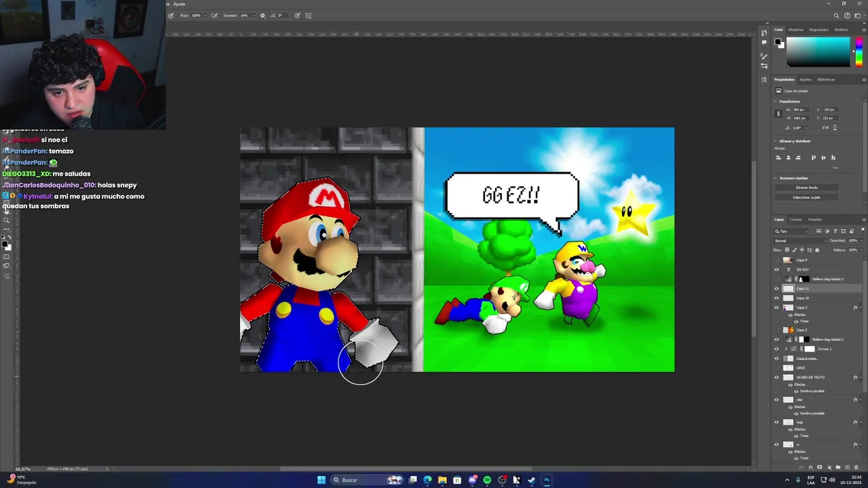Hide the Capa 3 layer
This screenshot has height=488, width=868.
[776, 308]
